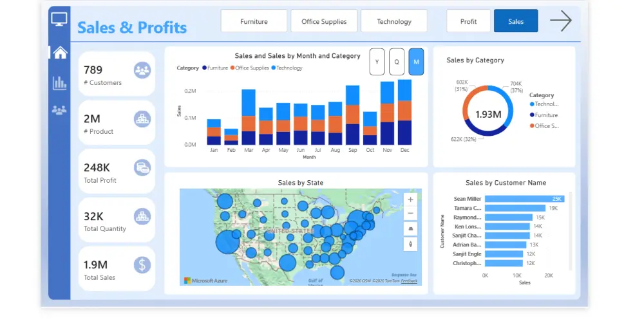The image size is (644, 334).
Task: Select the Adrian Ba... sales bar
Action: coord(506,245)
